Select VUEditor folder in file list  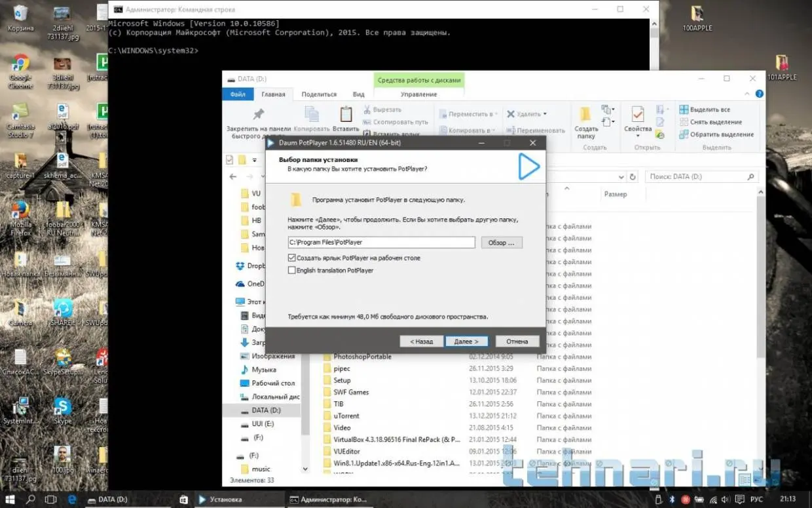tap(341, 451)
